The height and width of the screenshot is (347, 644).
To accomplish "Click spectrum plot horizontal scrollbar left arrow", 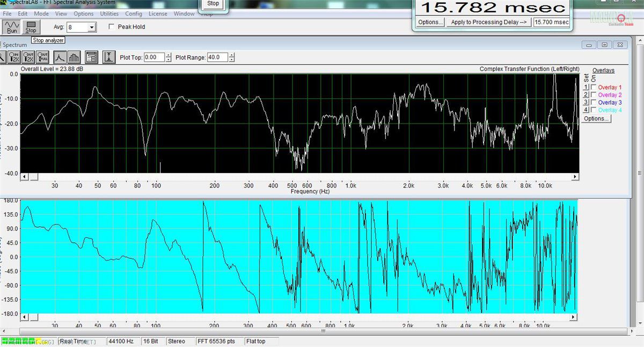I will tap(25, 177).
